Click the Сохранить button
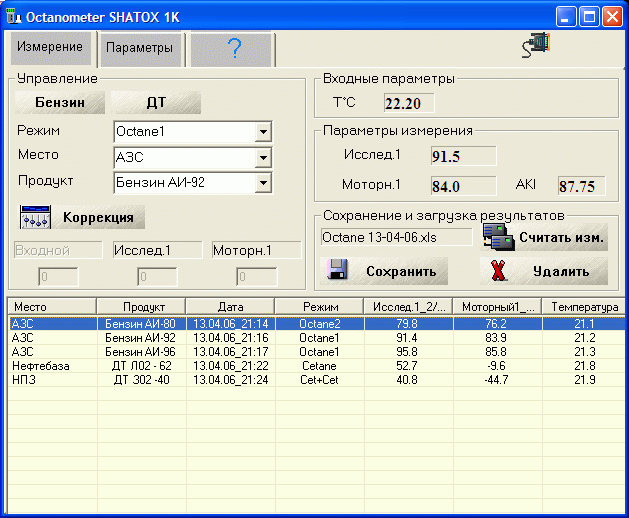Screen dimensions: 629x518 (384, 271)
